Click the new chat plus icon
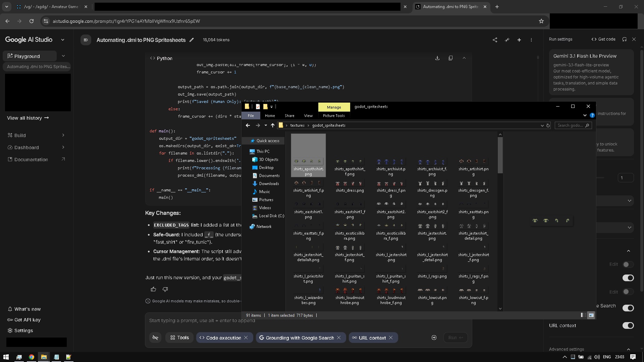 coord(519,40)
